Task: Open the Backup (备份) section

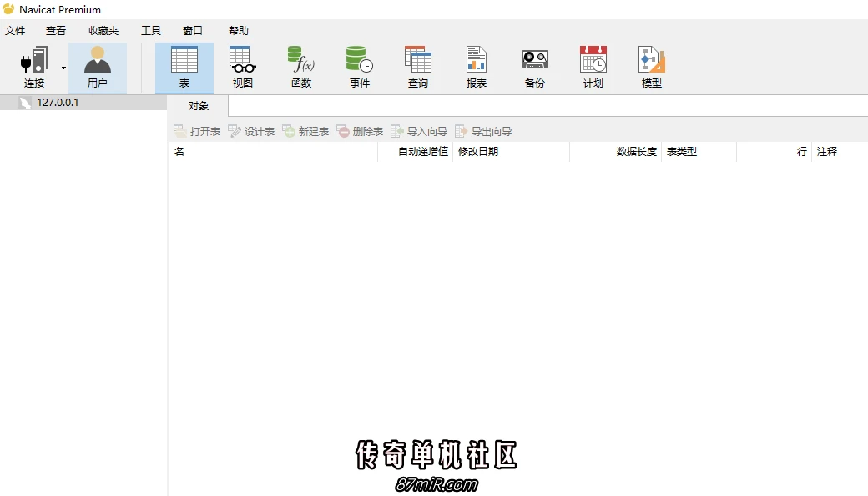Action: tap(535, 68)
